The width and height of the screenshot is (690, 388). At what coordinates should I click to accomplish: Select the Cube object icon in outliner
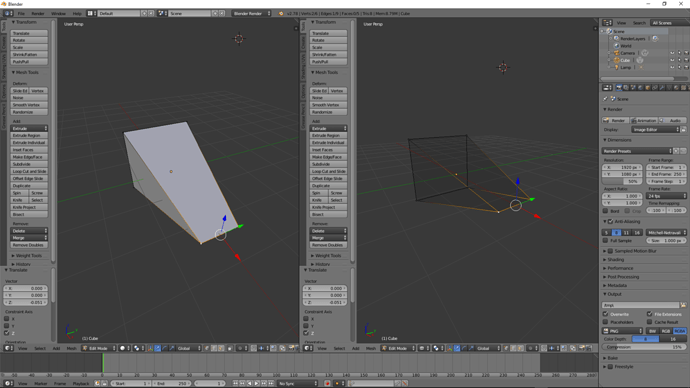[617, 60]
